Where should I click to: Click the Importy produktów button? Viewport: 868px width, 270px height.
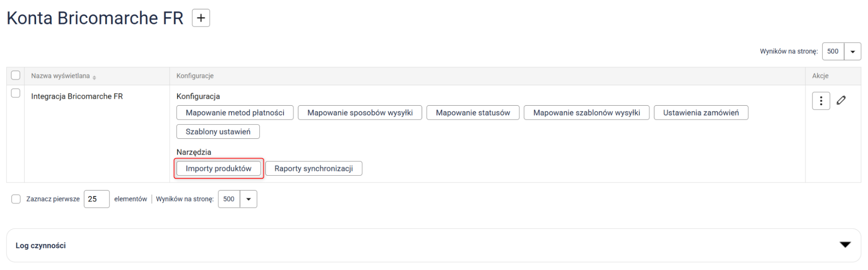click(218, 169)
